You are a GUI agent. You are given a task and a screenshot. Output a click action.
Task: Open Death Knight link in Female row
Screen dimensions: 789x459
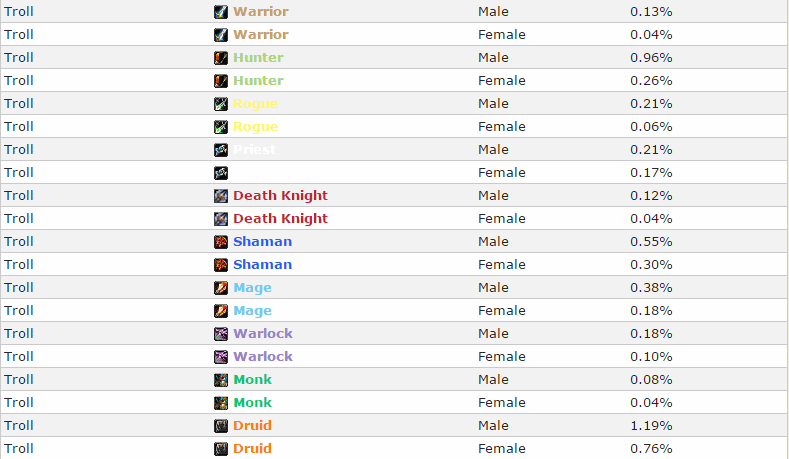coord(280,218)
